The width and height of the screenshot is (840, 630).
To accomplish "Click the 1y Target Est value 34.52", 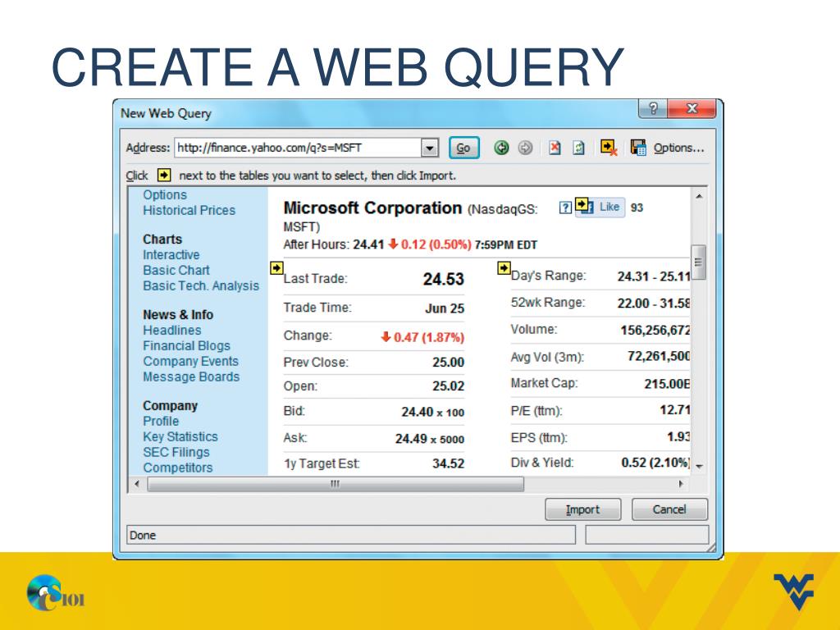I will pyautogui.click(x=449, y=464).
